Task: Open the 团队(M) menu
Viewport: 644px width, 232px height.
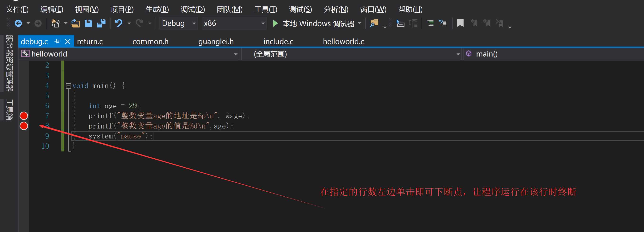Action: pyautogui.click(x=229, y=9)
